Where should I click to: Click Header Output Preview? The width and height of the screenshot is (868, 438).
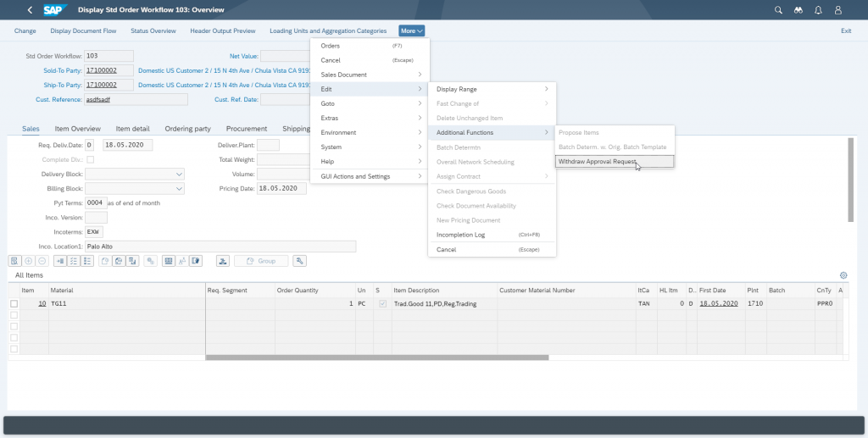point(223,31)
